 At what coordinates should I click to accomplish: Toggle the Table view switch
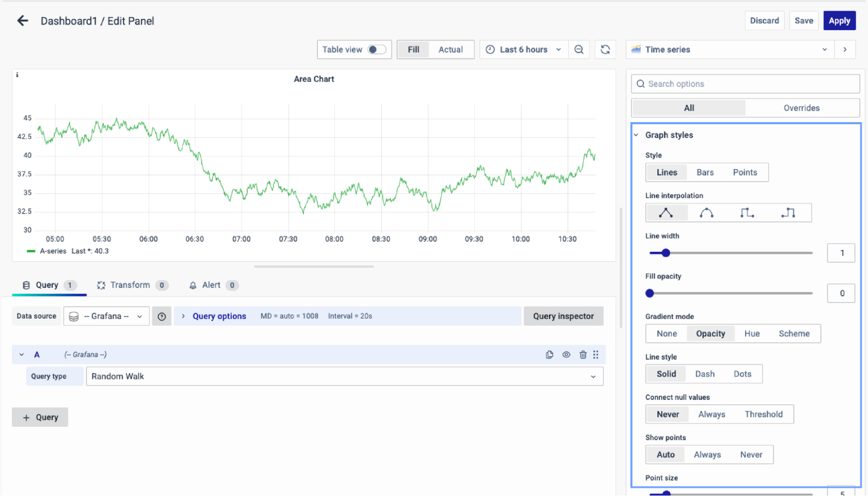point(376,50)
